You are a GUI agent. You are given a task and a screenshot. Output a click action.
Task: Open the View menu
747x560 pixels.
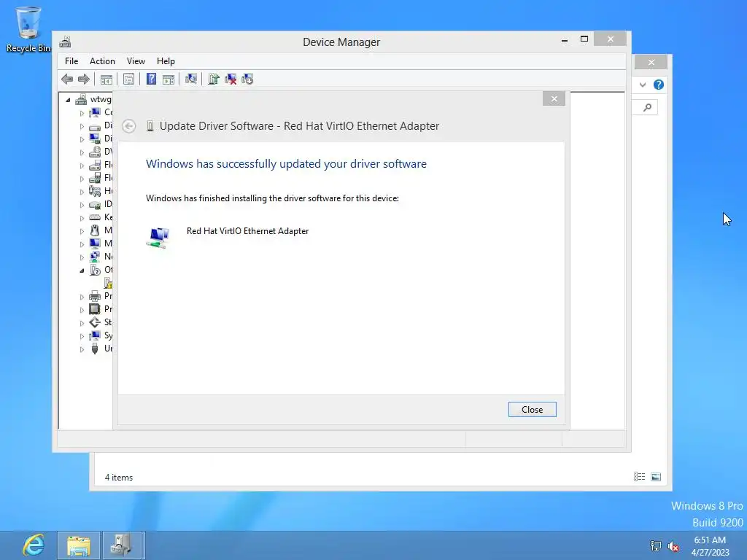point(136,61)
